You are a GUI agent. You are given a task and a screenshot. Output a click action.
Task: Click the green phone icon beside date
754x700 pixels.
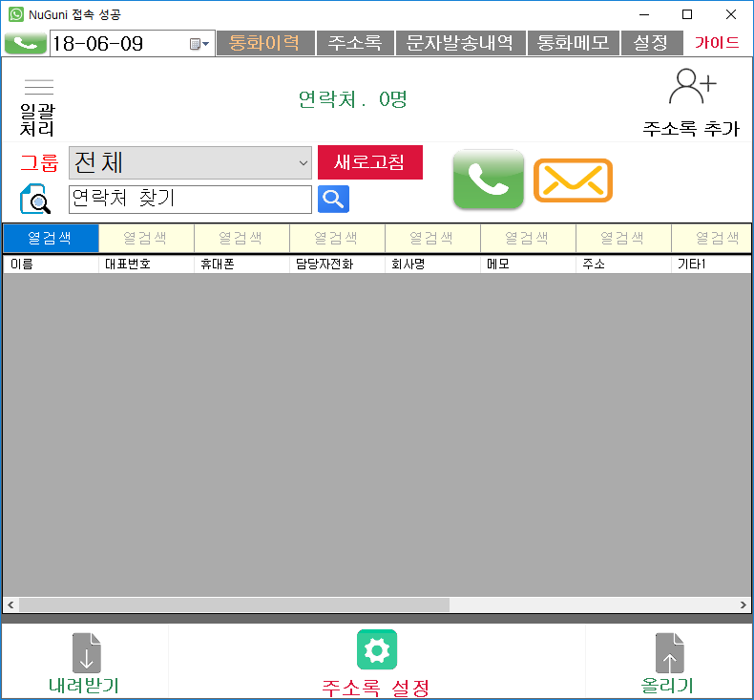[x=26, y=44]
